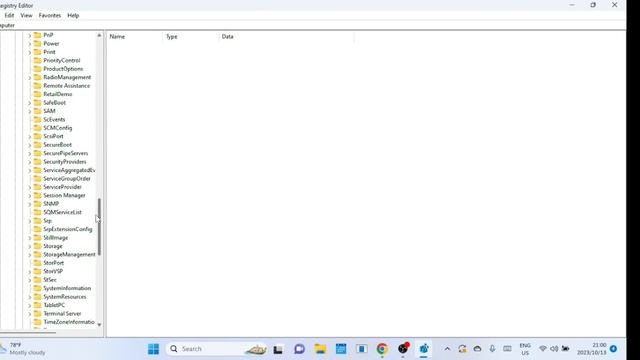Expand the Session Manager key
Screen dimensions: 640x360
29,196
